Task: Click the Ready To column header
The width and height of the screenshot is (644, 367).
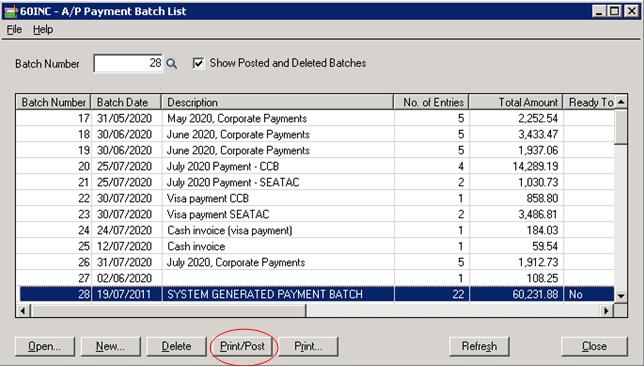Action: pos(589,102)
